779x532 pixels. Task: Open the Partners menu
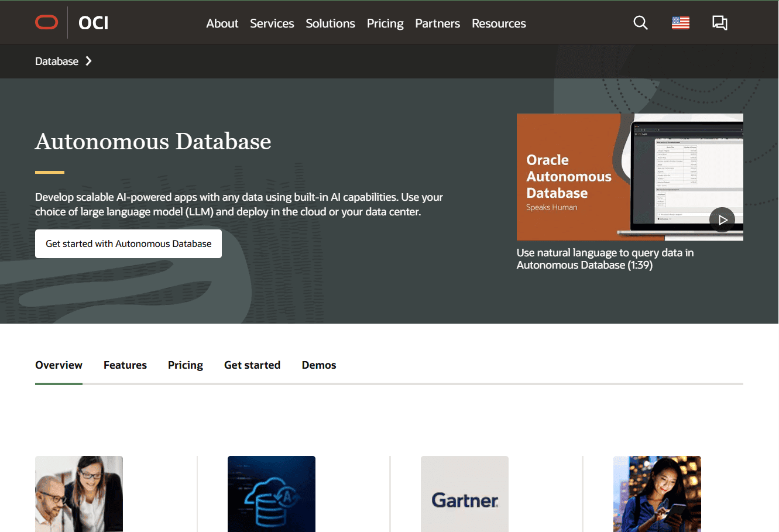click(437, 23)
